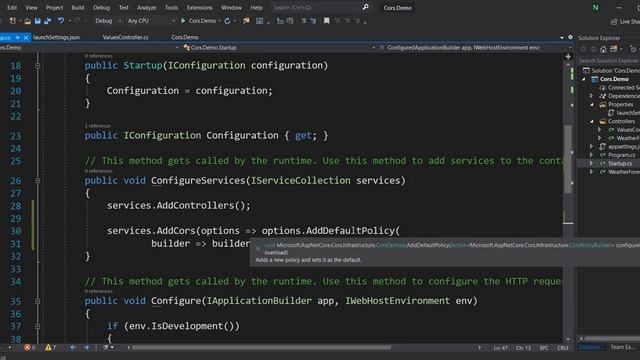Click the Solution Explorer Home icon
Screen dimensions: 640x360
point(603,49)
